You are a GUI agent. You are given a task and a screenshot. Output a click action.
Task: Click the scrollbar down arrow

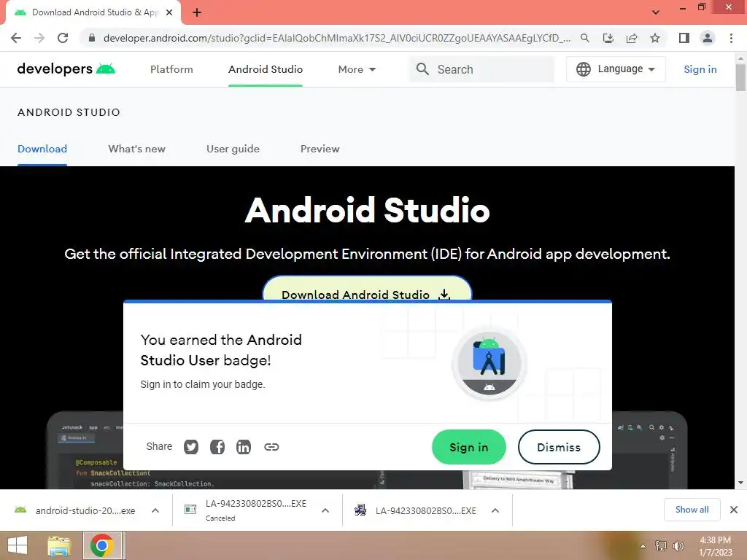pyautogui.click(x=740, y=483)
